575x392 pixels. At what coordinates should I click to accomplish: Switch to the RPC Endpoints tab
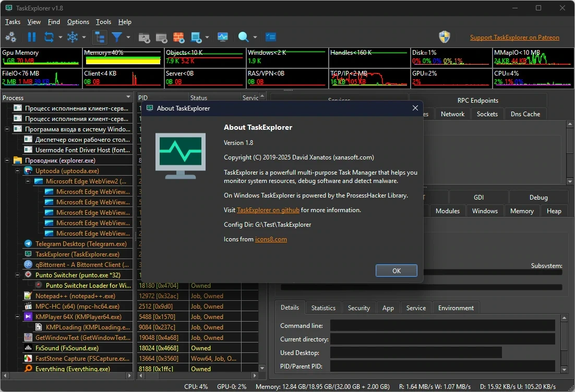478,101
